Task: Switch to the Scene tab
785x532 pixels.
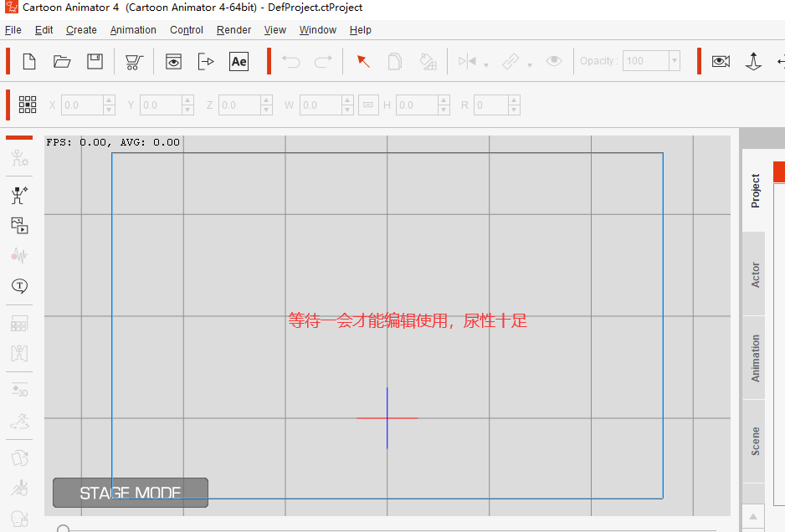Action: 754,442
